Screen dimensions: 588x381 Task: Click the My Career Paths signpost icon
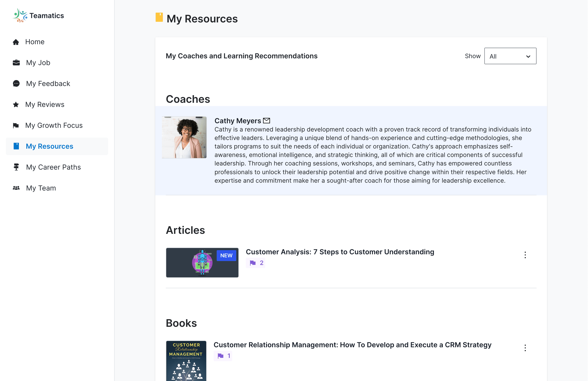pyautogui.click(x=16, y=167)
